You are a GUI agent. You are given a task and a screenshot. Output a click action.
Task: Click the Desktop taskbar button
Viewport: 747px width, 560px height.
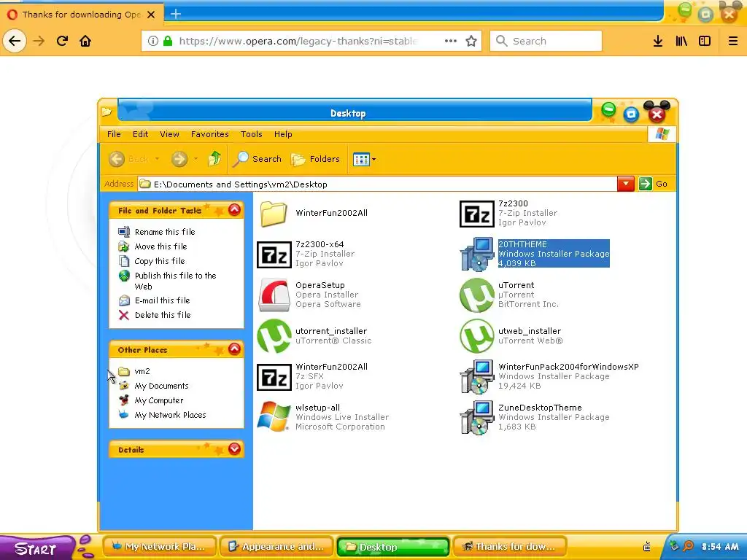393,547
